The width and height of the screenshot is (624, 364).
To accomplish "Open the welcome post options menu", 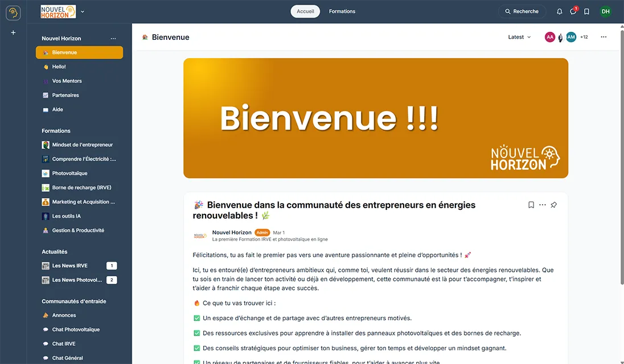I will pos(543,205).
